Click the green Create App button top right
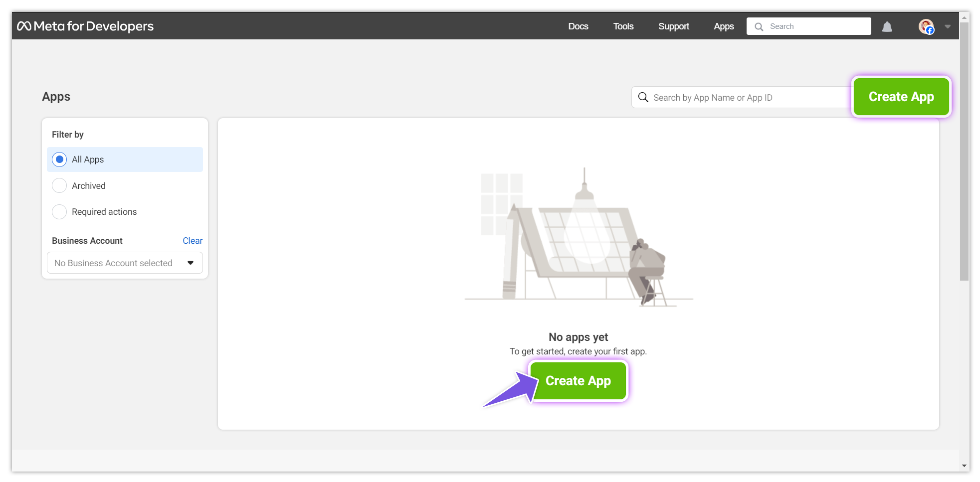The height and width of the screenshot is (482, 980). point(901,97)
